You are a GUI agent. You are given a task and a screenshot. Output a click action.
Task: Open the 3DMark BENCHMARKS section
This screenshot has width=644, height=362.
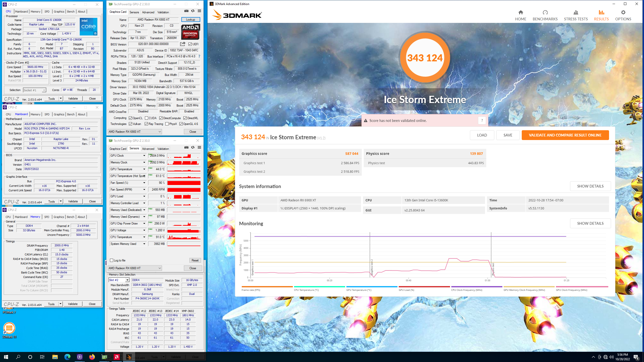point(545,15)
